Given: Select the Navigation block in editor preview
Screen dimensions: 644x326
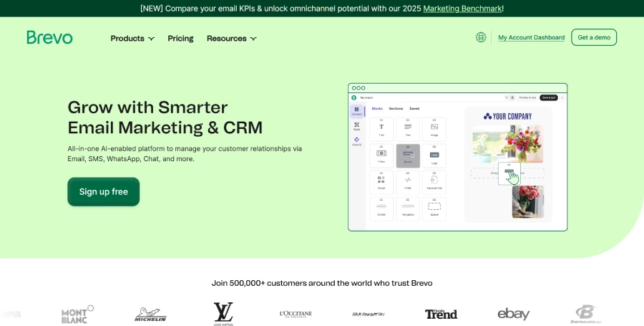Looking at the screenshot, I should pyautogui.click(x=408, y=208).
